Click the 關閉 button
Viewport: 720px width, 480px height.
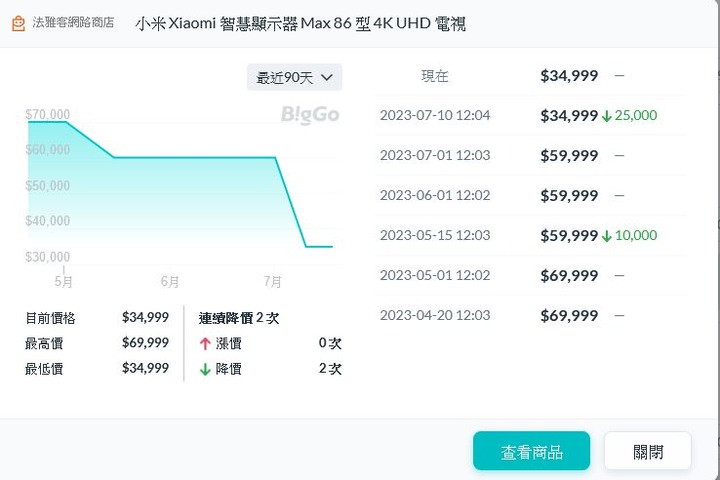(648, 451)
